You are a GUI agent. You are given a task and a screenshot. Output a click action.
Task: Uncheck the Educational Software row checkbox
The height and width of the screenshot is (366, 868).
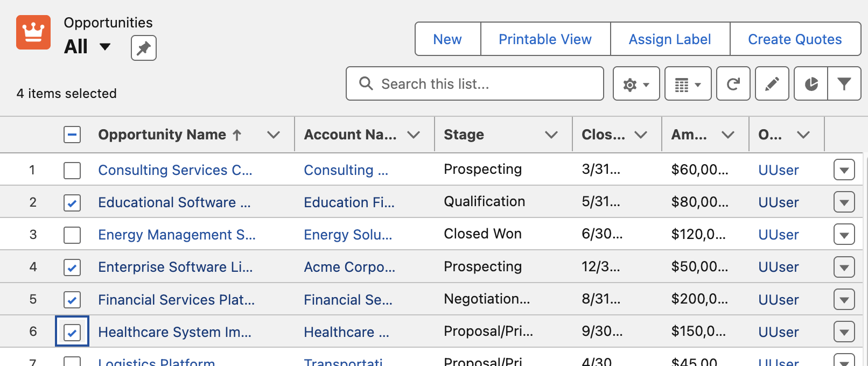(x=72, y=203)
